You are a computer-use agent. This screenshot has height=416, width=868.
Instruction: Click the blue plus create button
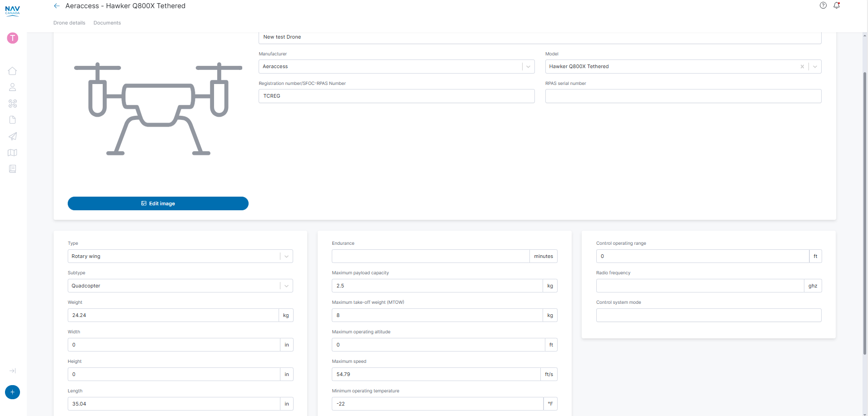pos(12,392)
